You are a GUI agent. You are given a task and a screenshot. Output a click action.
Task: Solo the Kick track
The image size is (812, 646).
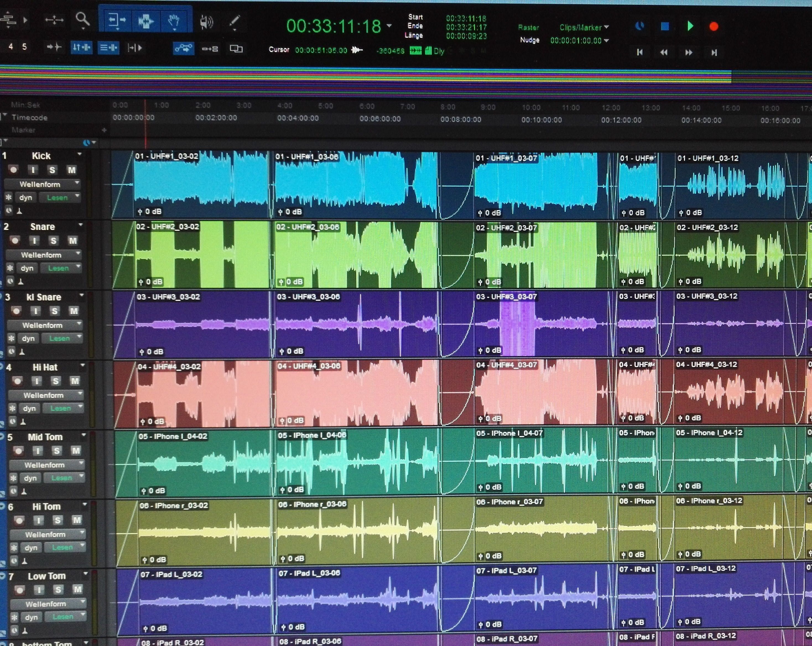click(52, 170)
